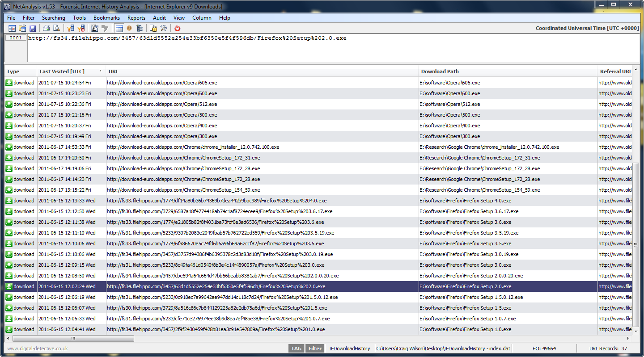This screenshot has width=644, height=357.
Task: Sort by Last Visited [UTC] column header
Action: (x=72, y=71)
